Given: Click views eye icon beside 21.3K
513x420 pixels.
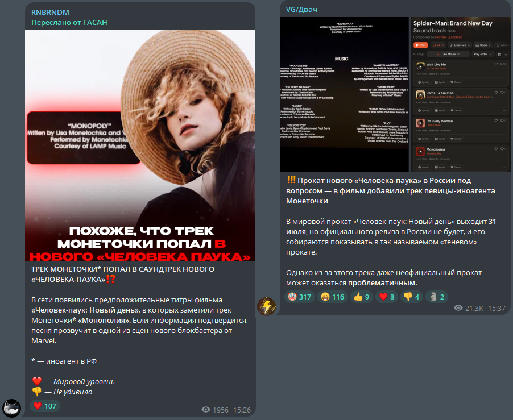Looking at the screenshot, I should point(458,308).
